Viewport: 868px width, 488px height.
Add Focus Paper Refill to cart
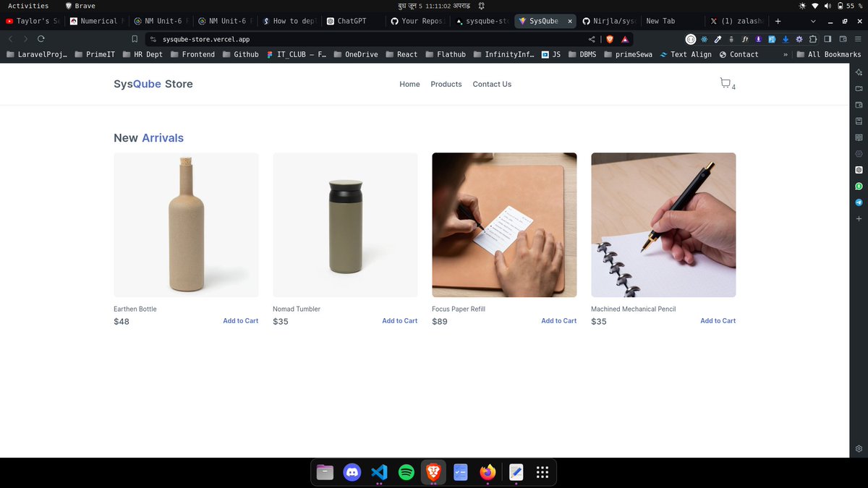pos(558,321)
